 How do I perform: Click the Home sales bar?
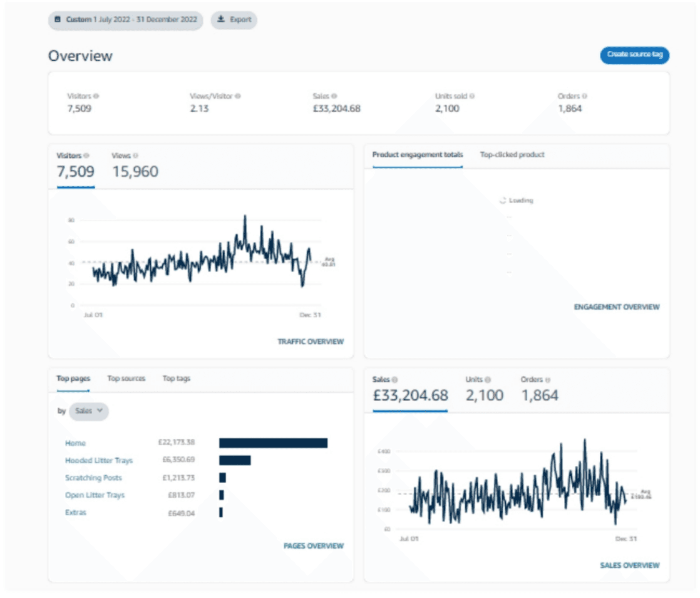(273, 443)
